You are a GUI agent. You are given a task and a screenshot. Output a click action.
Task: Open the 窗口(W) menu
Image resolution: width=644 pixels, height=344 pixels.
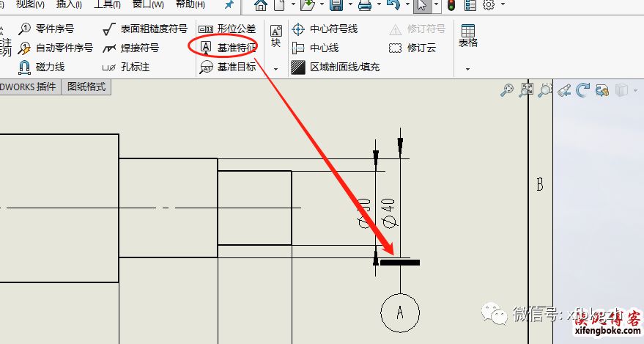tap(148, 4)
